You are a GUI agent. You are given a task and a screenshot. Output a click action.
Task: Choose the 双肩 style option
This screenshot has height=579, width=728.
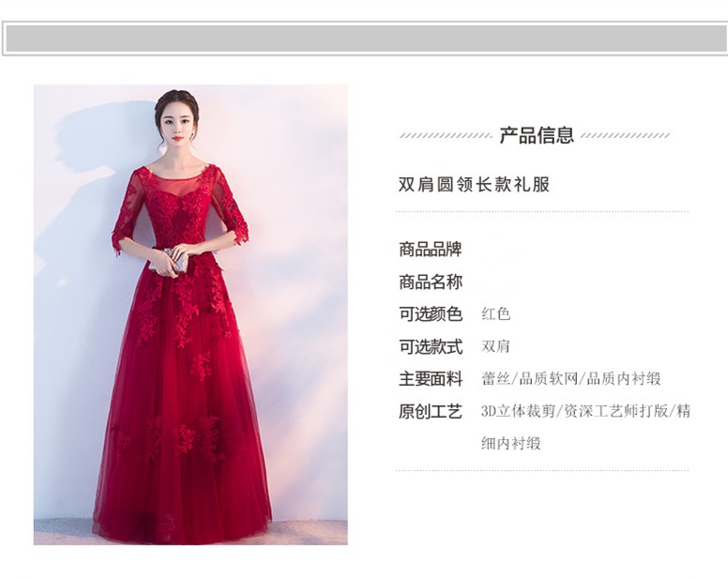point(495,346)
